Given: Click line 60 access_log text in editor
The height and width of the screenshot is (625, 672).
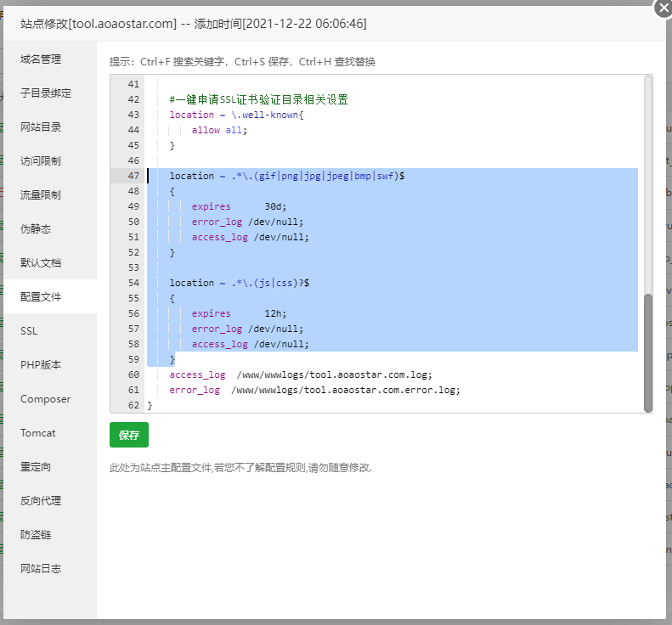Looking at the screenshot, I should (x=197, y=374).
